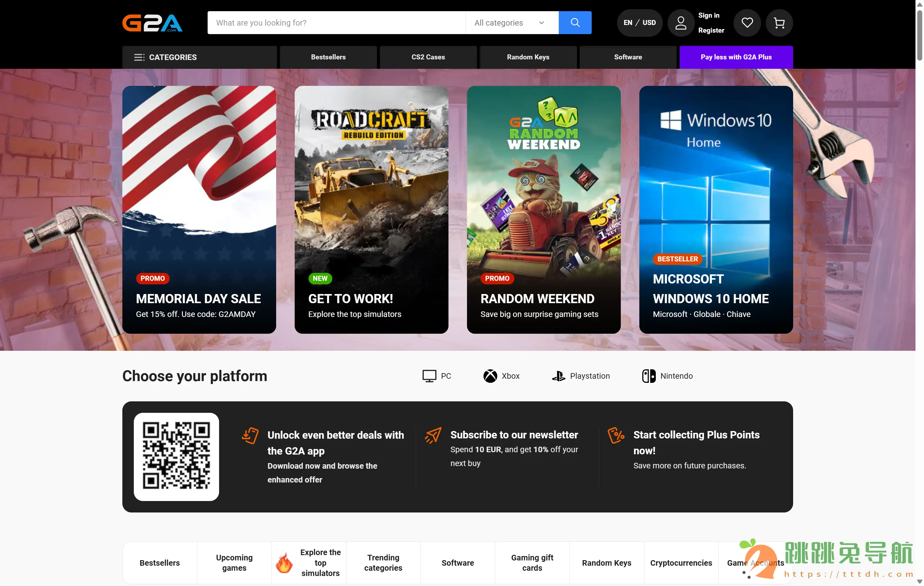Open the user account icon
This screenshot has height=586, width=924.
pos(681,23)
